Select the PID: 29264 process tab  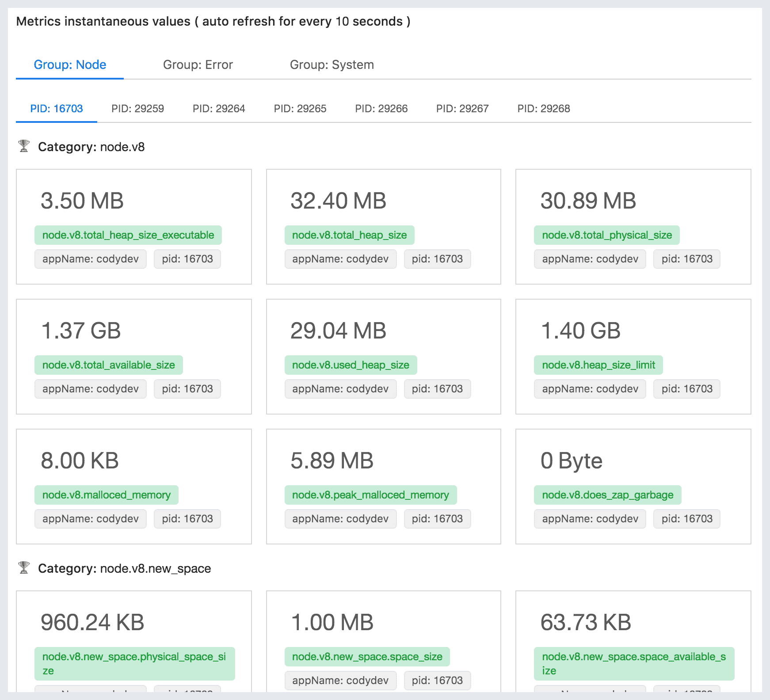(x=219, y=109)
